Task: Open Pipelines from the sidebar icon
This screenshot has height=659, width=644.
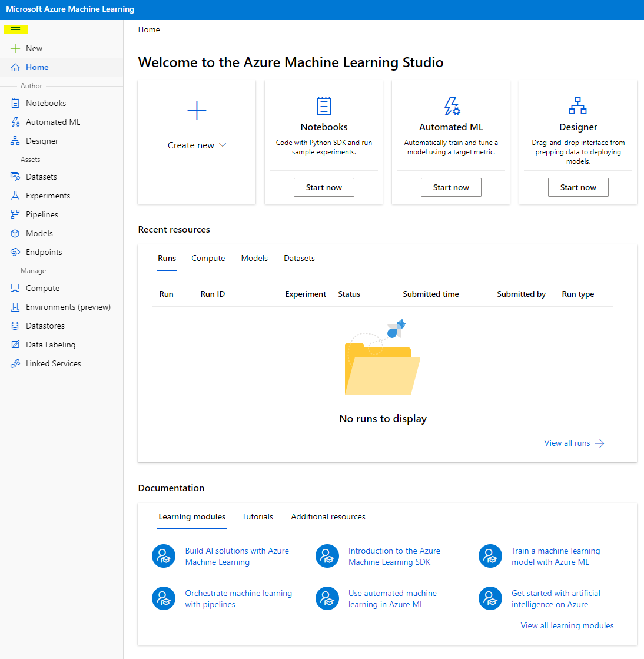Action: click(x=15, y=214)
